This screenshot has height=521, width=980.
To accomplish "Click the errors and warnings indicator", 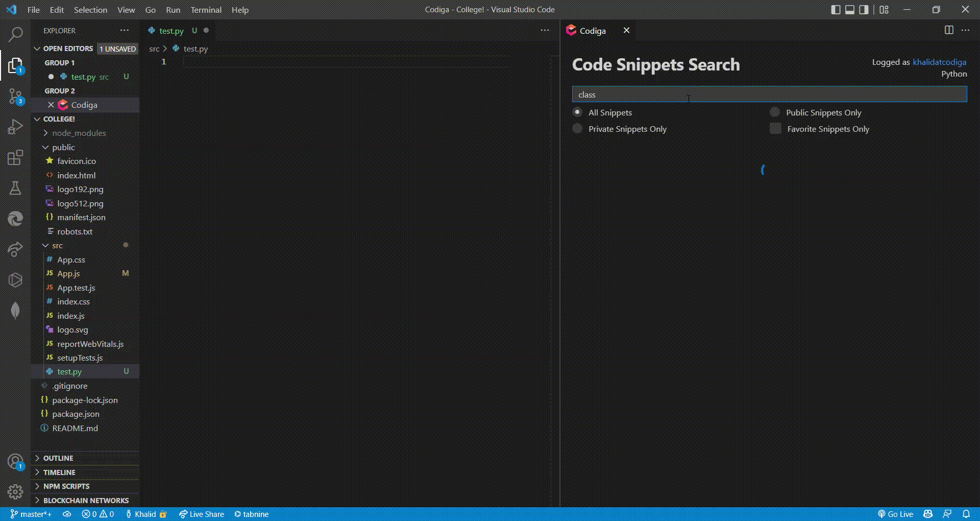I will pos(97,514).
